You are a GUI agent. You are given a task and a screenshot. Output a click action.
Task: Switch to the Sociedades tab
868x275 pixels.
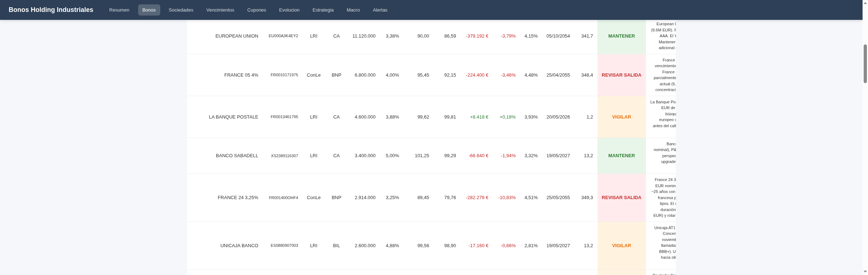click(181, 10)
